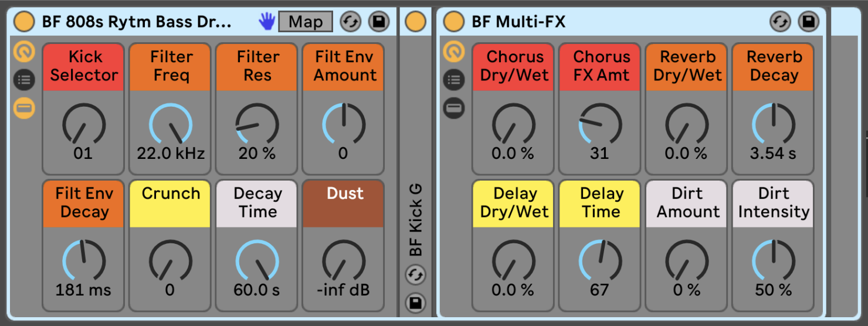Click the Delay Dry/Wet knob

pos(513,260)
